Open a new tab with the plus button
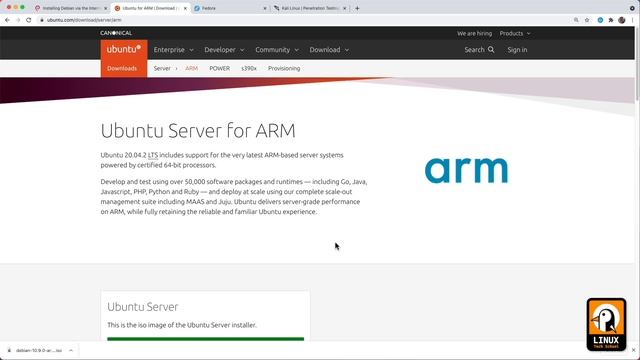This screenshot has width=640, height=360. pyautogui.click(x=357, y=8)
